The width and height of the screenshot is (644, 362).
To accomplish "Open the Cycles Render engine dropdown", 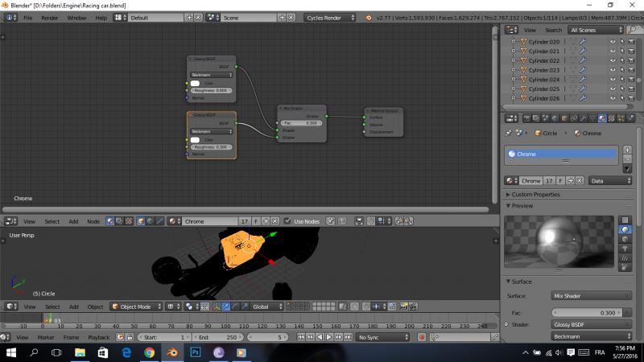I will [x=331, y=17].
